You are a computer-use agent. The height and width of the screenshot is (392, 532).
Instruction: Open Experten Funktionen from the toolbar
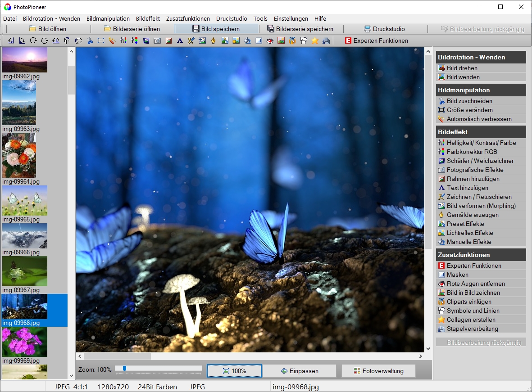coord(376,41)
